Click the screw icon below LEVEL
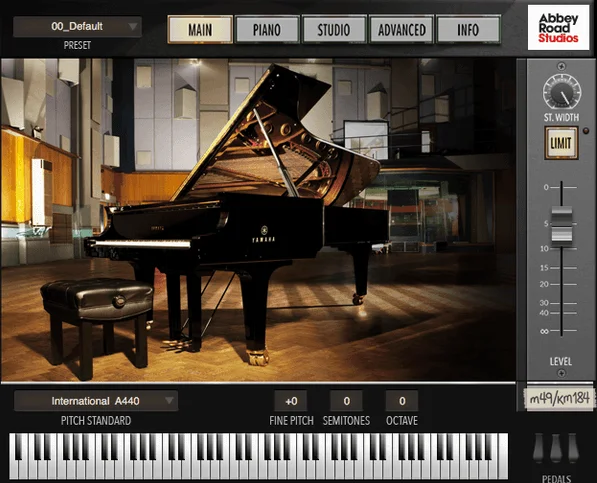The width and height of the screenshot is (597, 483). [x=561, y=373]
